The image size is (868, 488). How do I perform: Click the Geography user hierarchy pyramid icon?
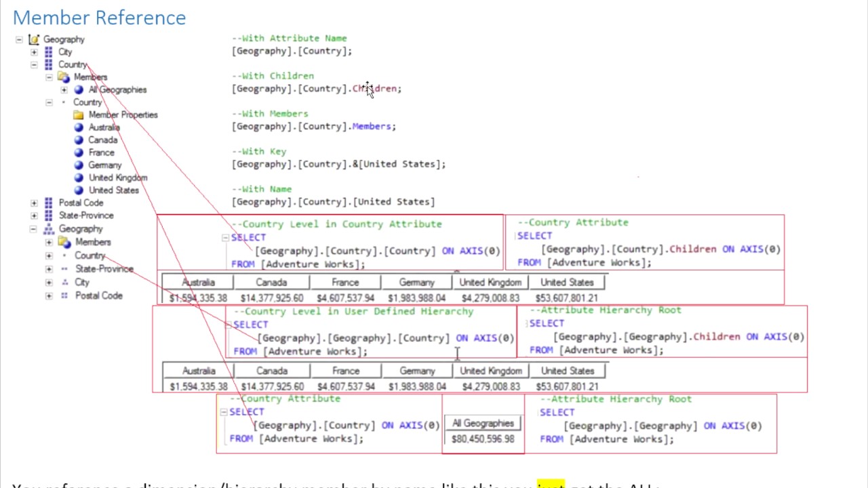coord(49,229)
